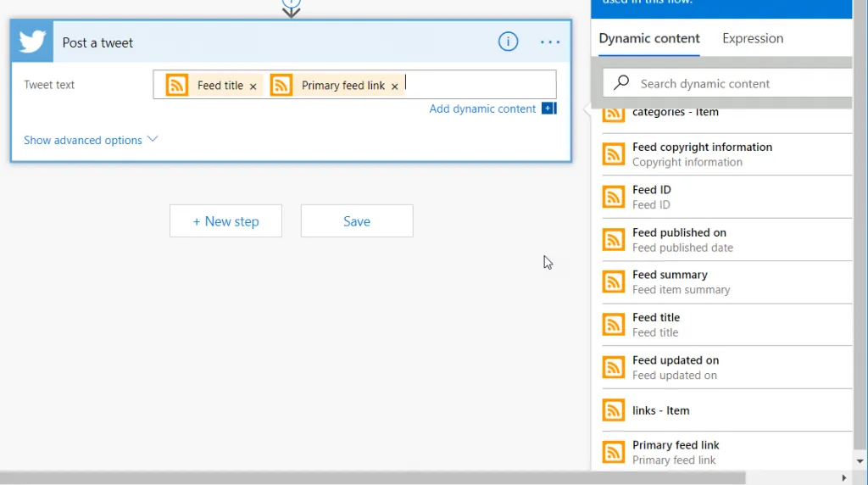Switch to the Expression tab

pos(752,38)
